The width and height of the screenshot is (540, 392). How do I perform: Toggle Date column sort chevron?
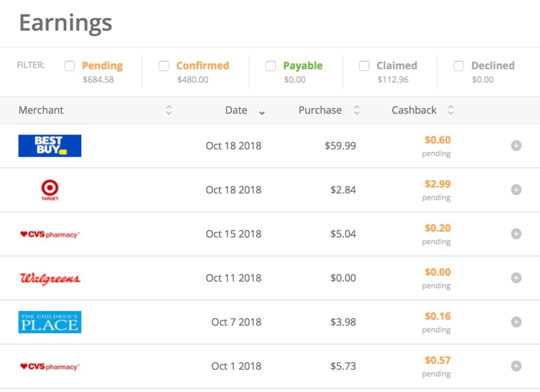(262, 112)
